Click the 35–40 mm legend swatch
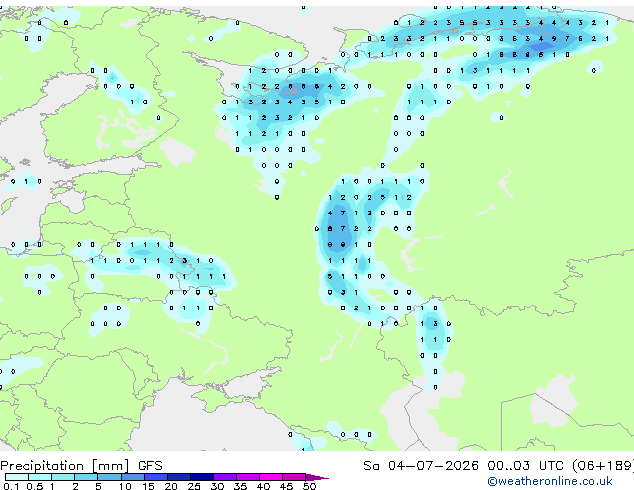Screen dimensions: 634x490 (x=248, y=477)
